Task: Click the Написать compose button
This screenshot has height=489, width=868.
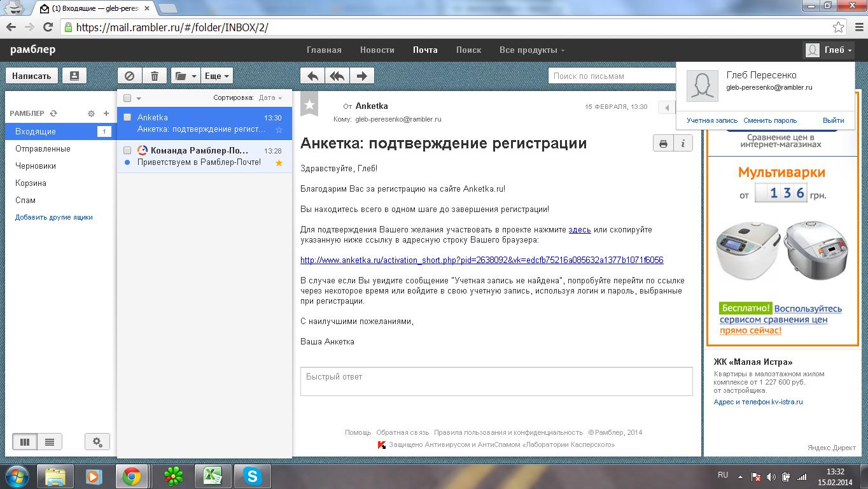Action: (31, 76)
